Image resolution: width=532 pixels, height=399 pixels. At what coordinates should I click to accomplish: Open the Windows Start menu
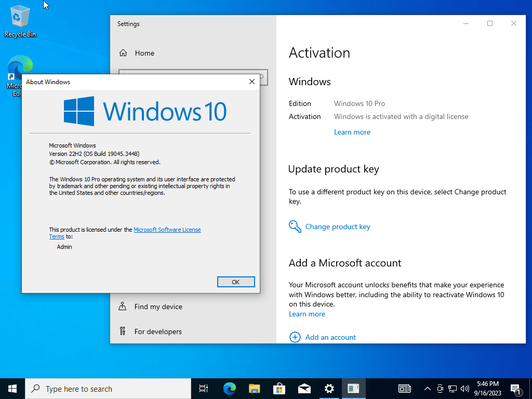click(x=12, y=389)
